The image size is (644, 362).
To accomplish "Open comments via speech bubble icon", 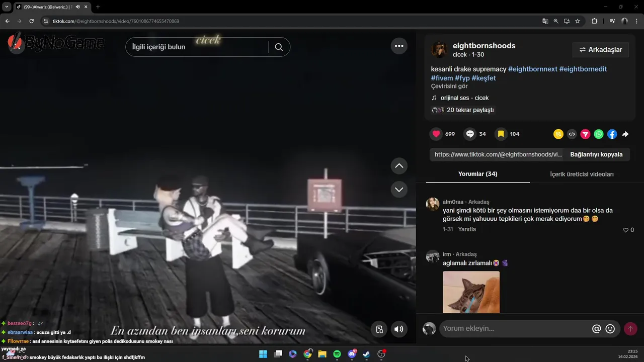I will (x=470, y=134).
